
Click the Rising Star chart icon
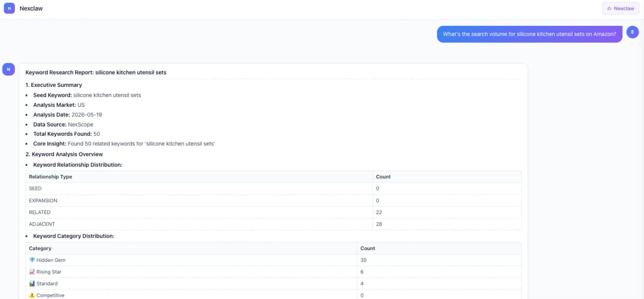pos(32,272)
